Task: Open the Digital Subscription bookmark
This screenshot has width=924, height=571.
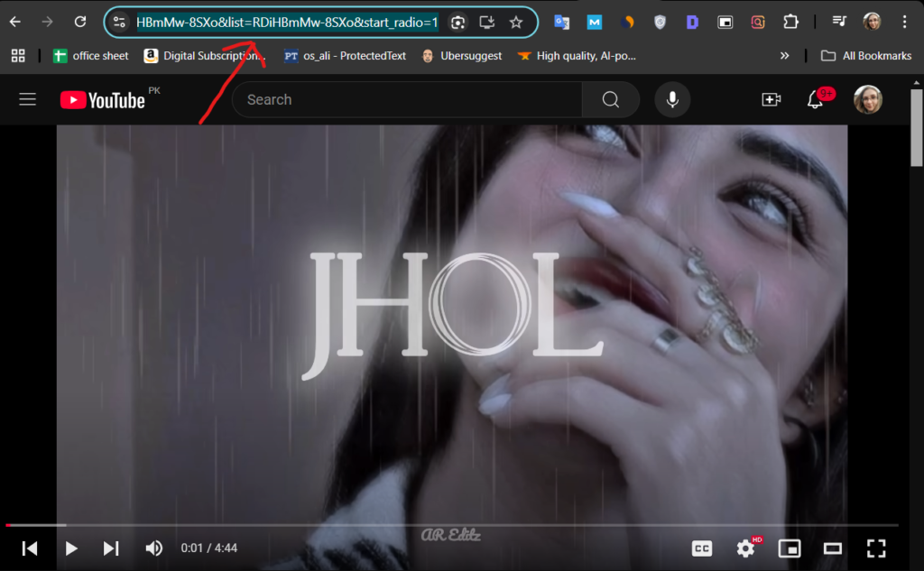Action: [x=205, y=56]
